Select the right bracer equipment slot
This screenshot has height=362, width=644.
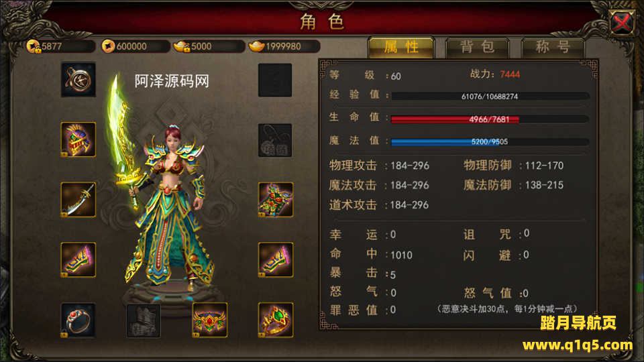(x=275, y=260)
